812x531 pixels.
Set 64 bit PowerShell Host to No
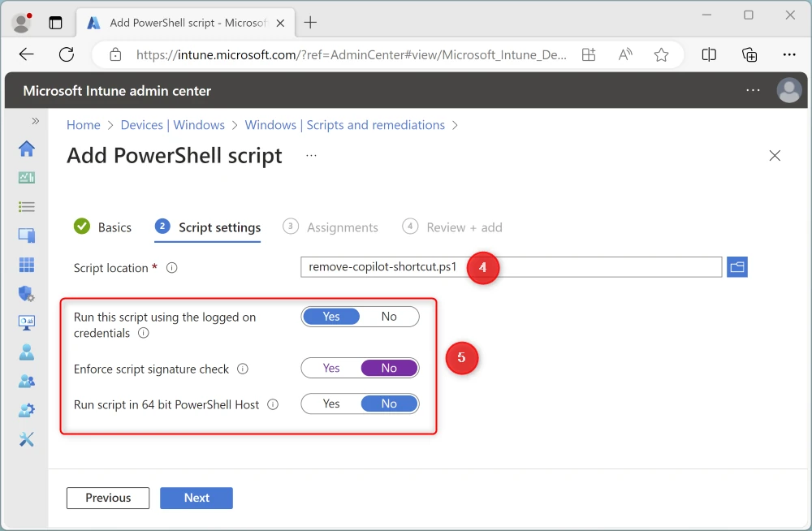pyautogui.click(x=389, y=404)
